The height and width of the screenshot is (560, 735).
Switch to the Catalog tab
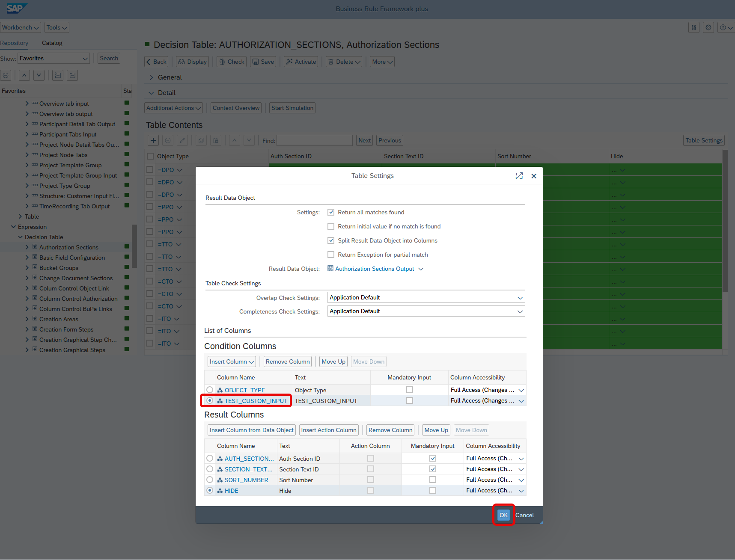tap(52, 43)
